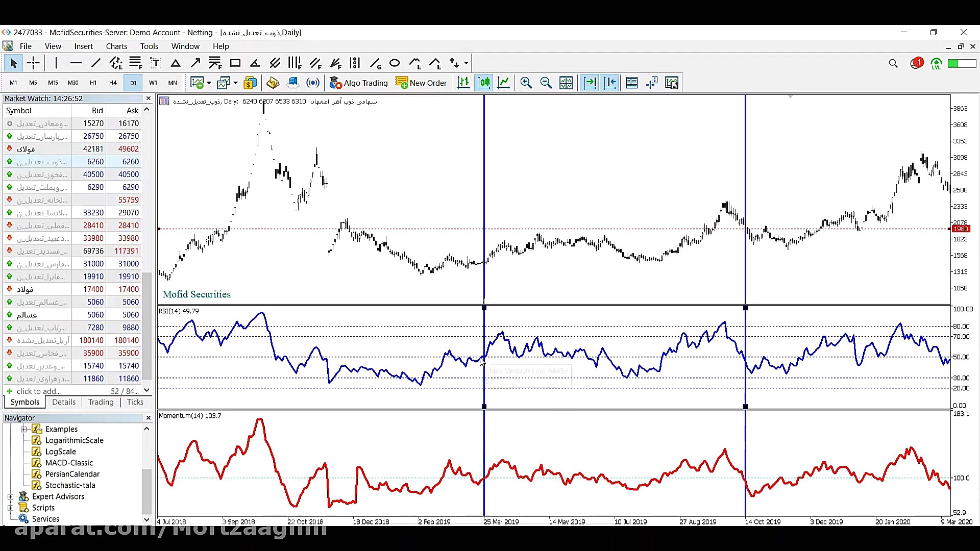This screenshot has width=980, height=551.
Task: Expand the Expert Advisors tree node
Action: (x=11, y=496)
